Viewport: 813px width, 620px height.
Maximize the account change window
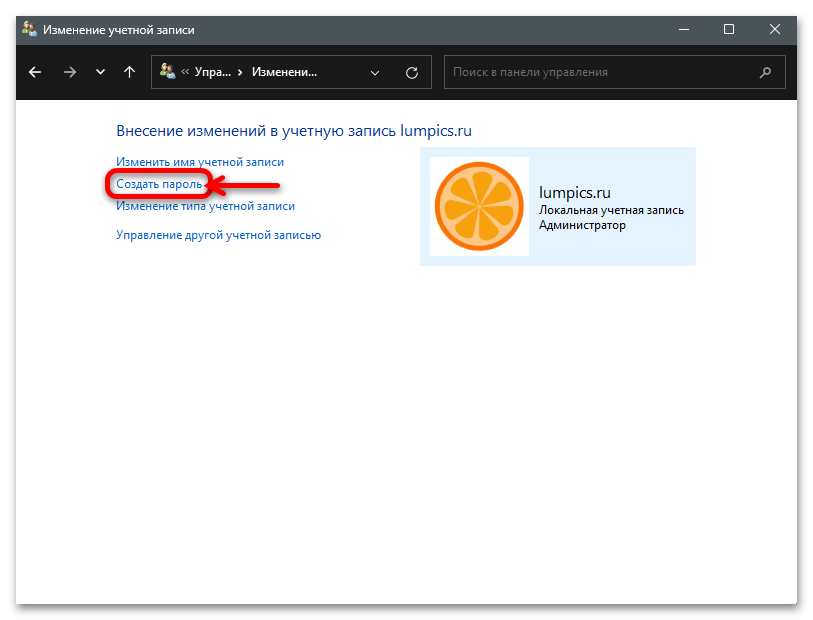coord(728,29)
